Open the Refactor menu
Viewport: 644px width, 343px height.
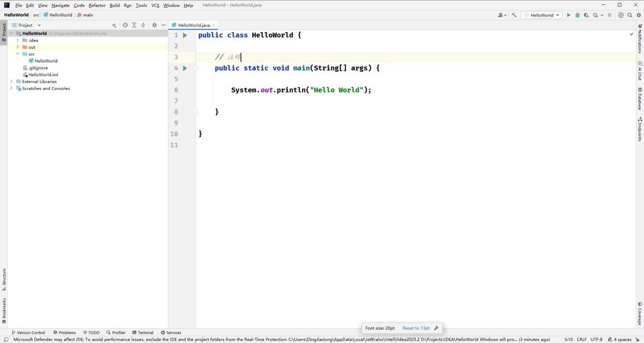97,5
